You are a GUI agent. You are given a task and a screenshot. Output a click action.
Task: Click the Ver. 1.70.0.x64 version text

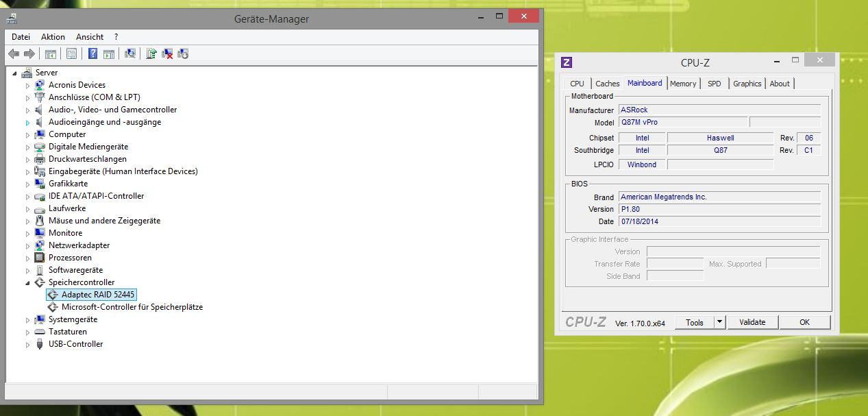tap(640, 323)
